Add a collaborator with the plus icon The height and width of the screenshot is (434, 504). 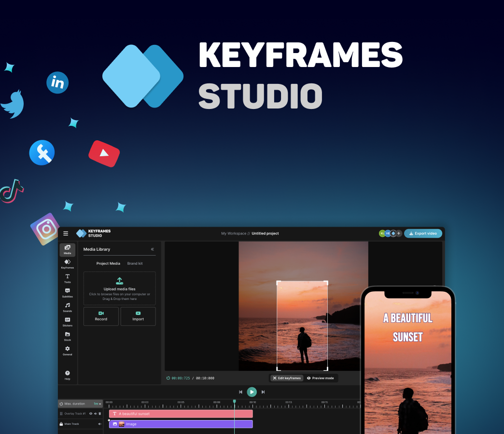pos(399,233)
